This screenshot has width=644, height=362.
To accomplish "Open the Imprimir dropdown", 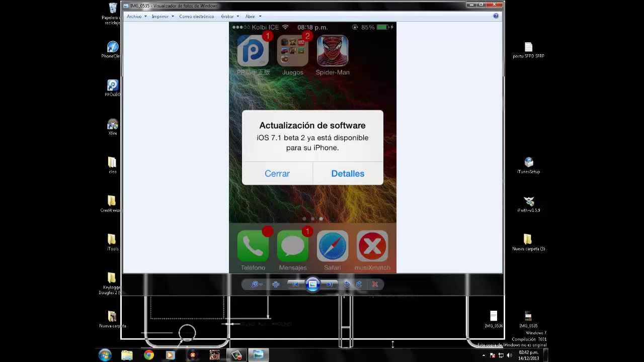I will click(x=163, y=16).
